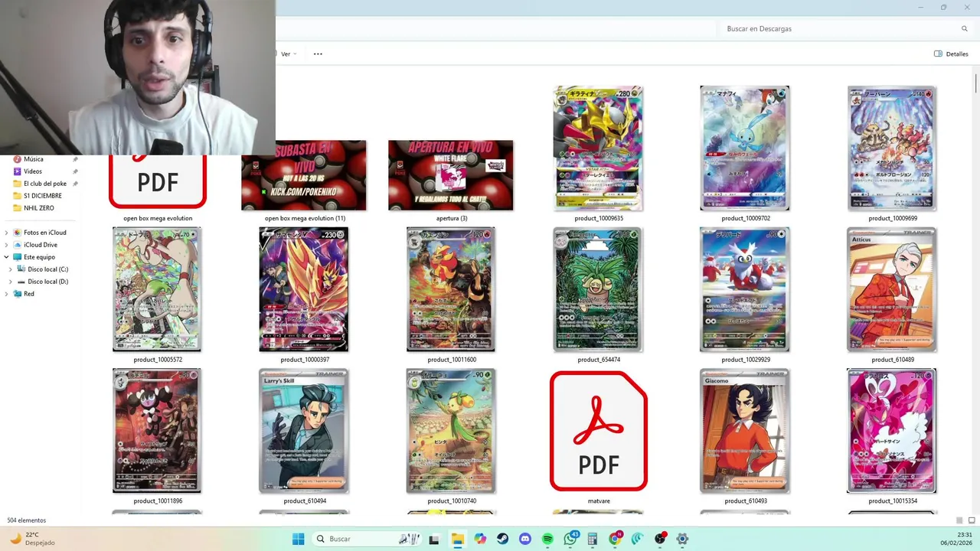Image resolution: width=980 pixels, height=551 pixels.
Task: Click the File Explorer taskbar icon
Action: [x=457, y=539]
